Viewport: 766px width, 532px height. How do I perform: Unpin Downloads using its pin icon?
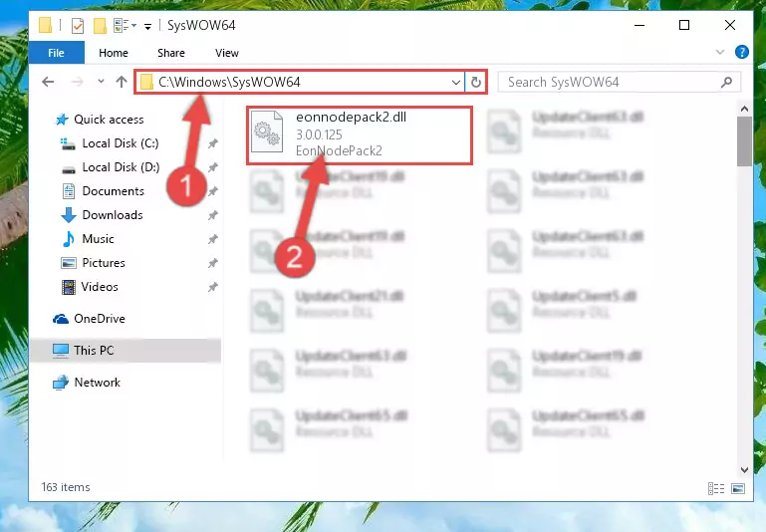tap(212, 215)
